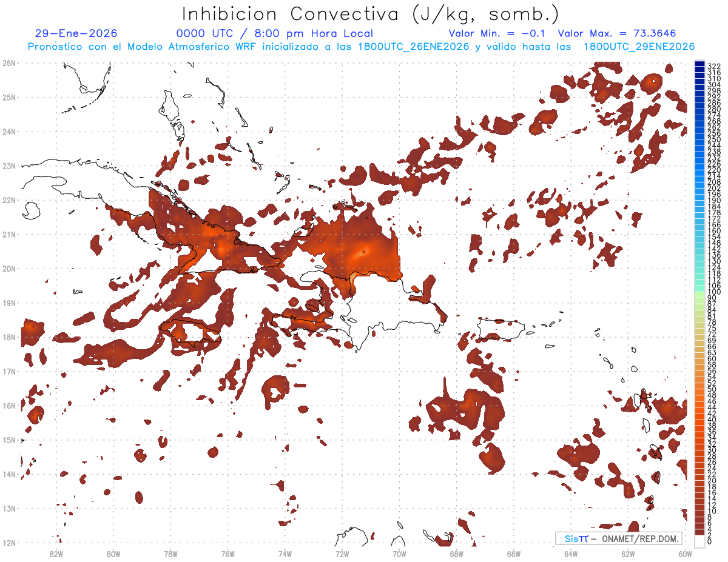Click the 13N latitude label
The height and width of the screenshot is (562, 728).
click(x=9, y=508)
